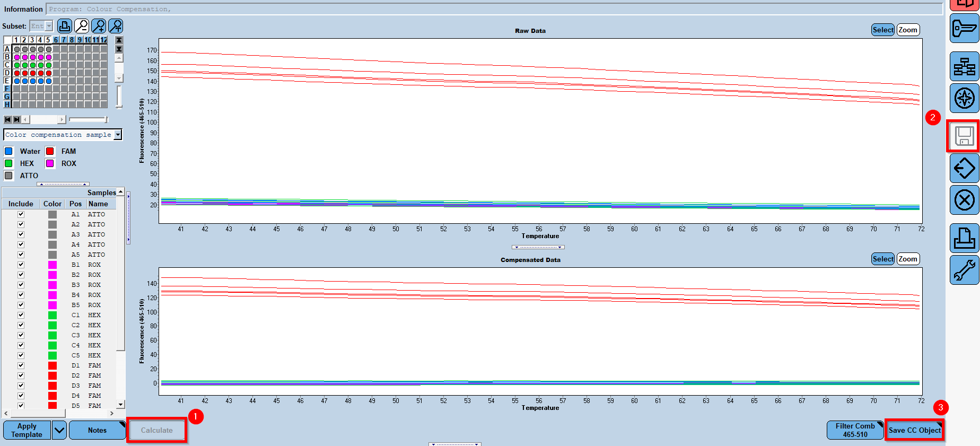Select well E4 in the plate grid
This screenshot has width=980, height=446.
41,81
